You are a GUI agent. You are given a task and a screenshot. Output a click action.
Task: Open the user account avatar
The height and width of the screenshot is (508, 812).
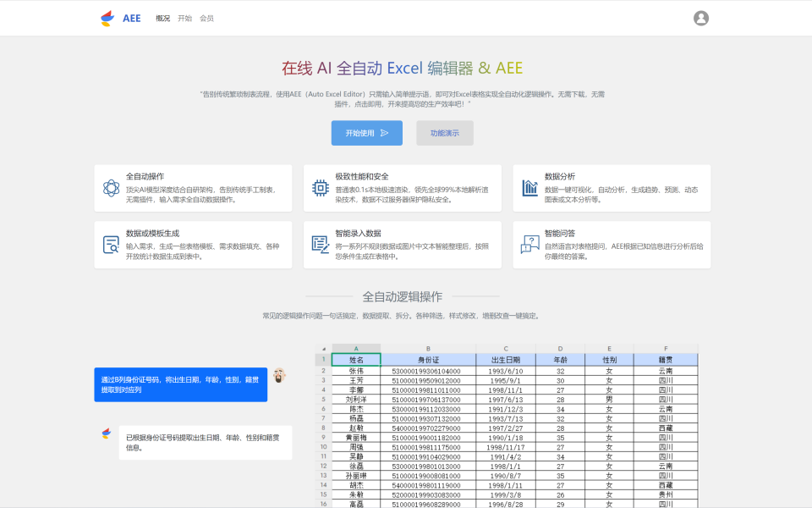[x=700, y=18]
